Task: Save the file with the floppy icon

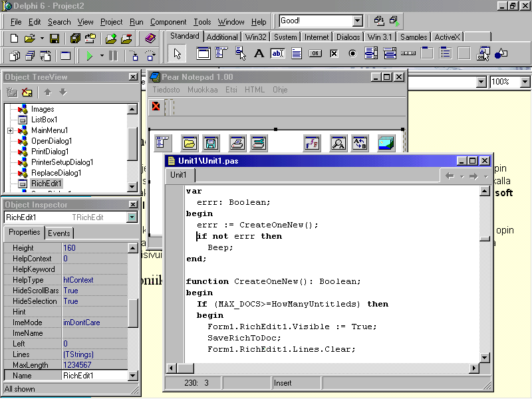Action: point(55,39)
